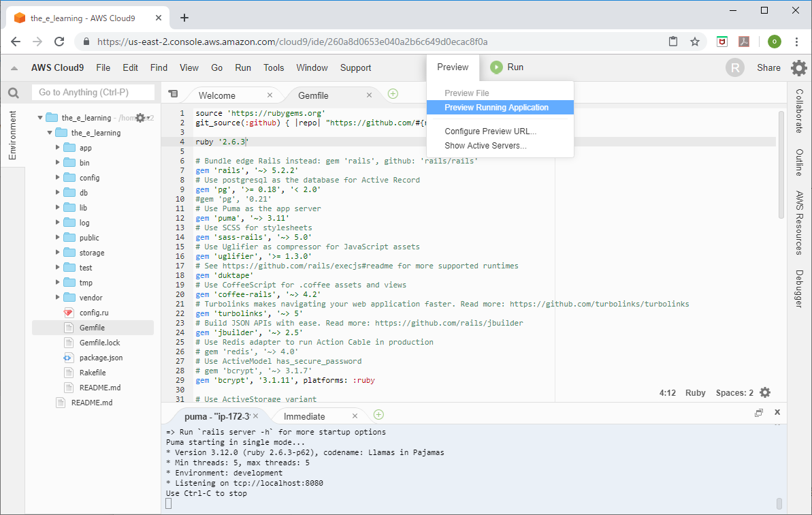Viewport: 812px width, 515px height.
Task: Expand the public folder
Action: (x=57, y=238)
